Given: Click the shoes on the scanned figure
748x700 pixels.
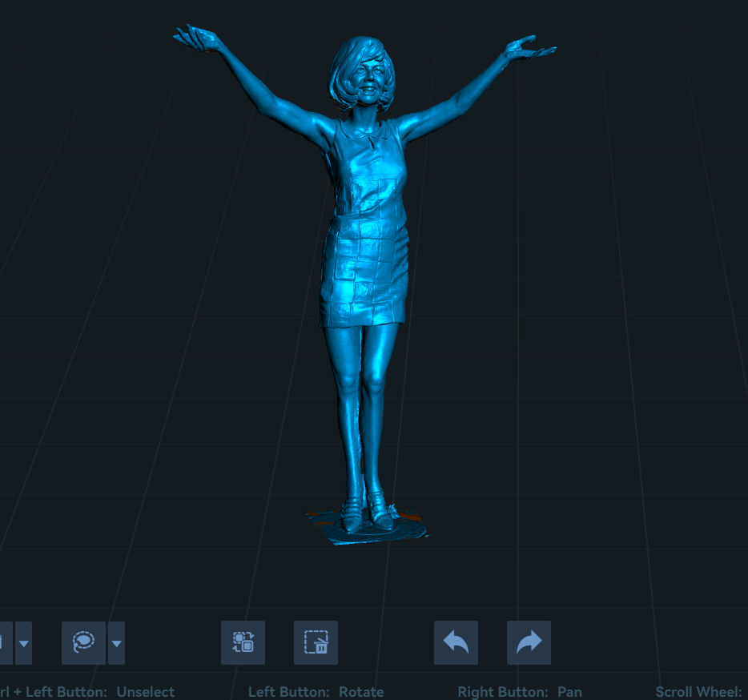Looking at the screenshot, I should tap(365, 513).
